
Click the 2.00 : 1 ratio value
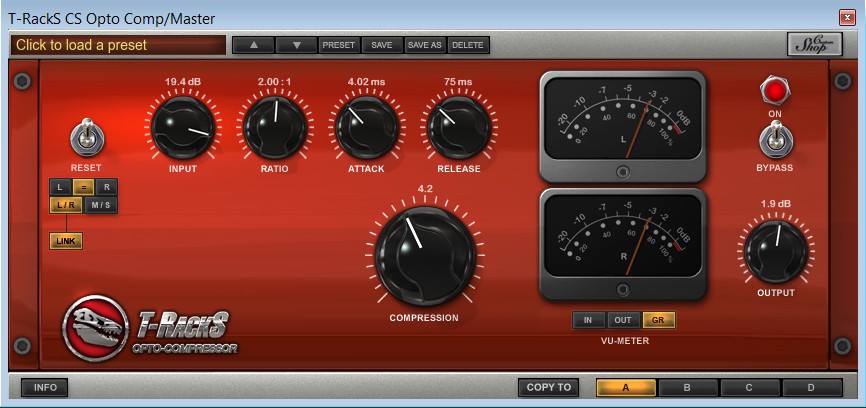274,82
